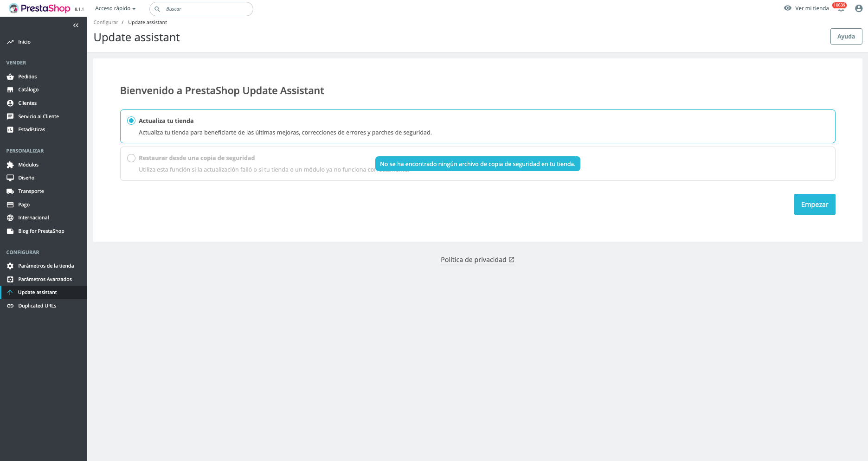Click the backup-not-found tooltip message
Viewport: 868px width, 461px height.
478,164
